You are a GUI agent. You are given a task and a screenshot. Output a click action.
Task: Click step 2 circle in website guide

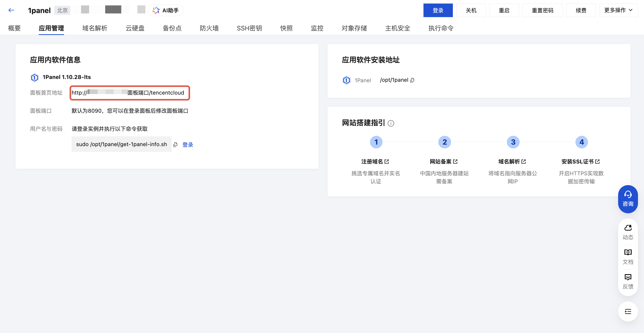[x=445, y=142]
